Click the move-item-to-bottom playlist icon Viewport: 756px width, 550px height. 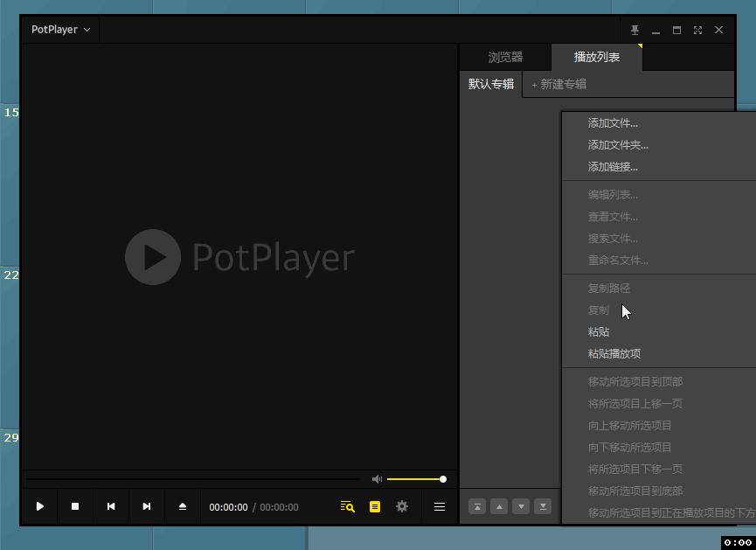point(543,506)
